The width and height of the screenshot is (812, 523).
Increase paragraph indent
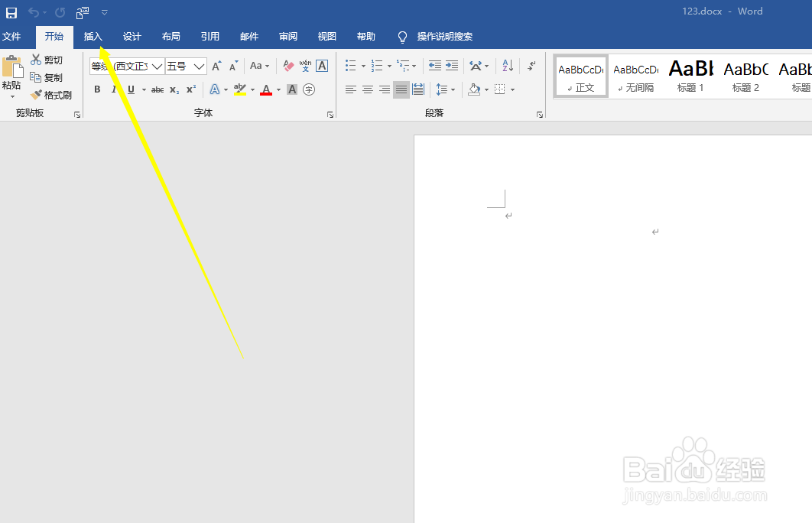(x=452, y=65)
